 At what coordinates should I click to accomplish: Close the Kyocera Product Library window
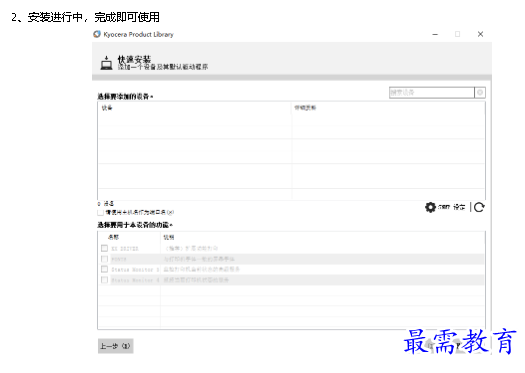480,34
